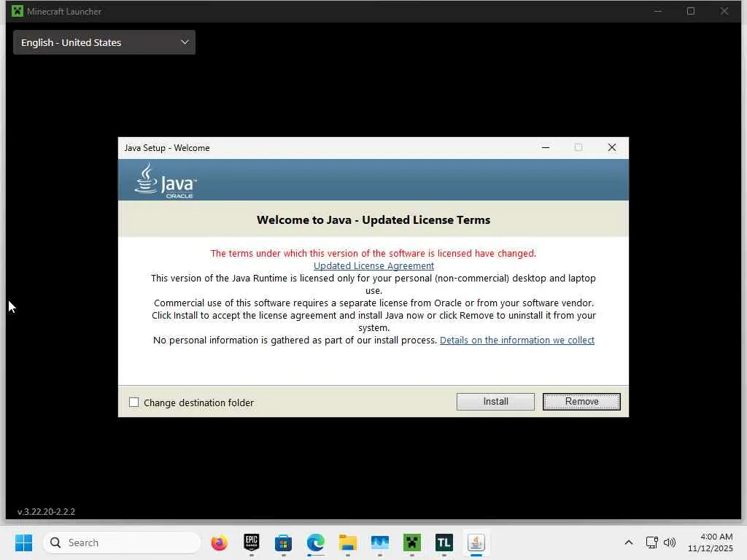Click the Remove button in Java Setup
Viewport: 747px width, 560px height.
click(x=581, y=402)
